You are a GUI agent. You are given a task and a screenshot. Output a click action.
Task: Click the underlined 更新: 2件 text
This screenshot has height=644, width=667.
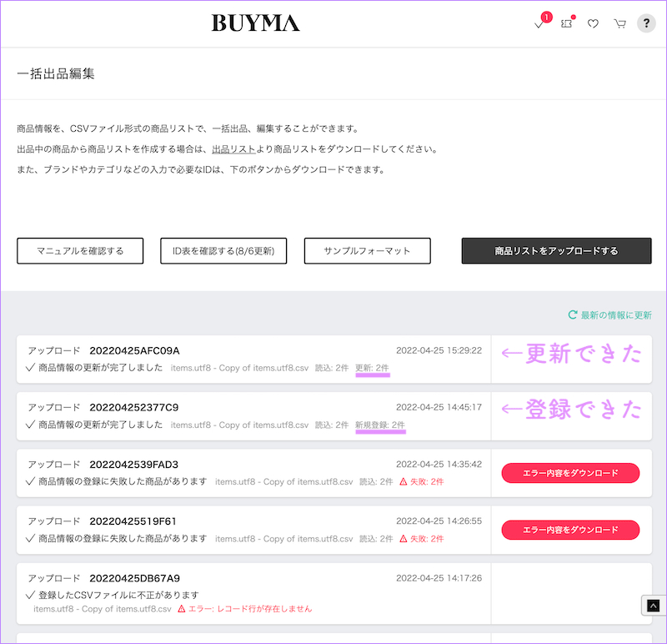pos(373,368)
